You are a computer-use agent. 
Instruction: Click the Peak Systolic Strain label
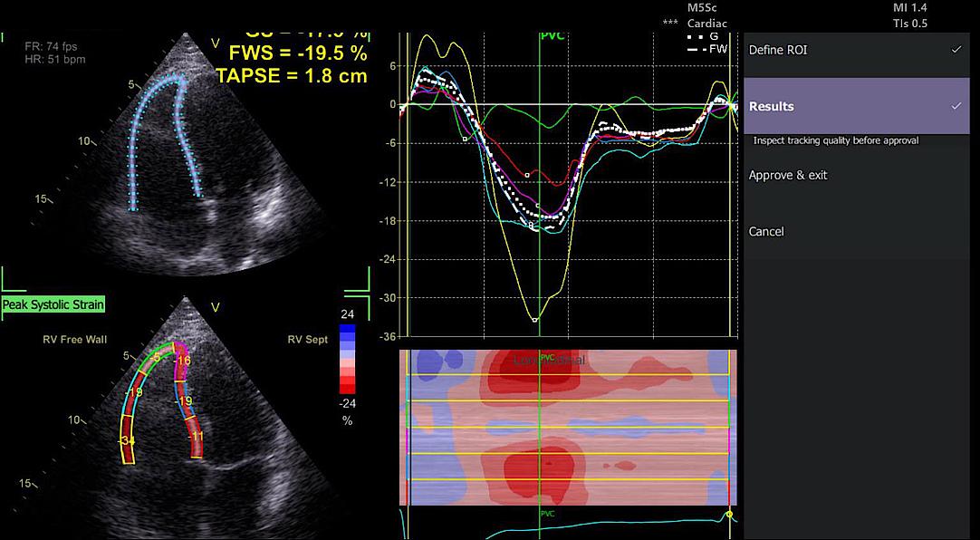pos(53,305)
